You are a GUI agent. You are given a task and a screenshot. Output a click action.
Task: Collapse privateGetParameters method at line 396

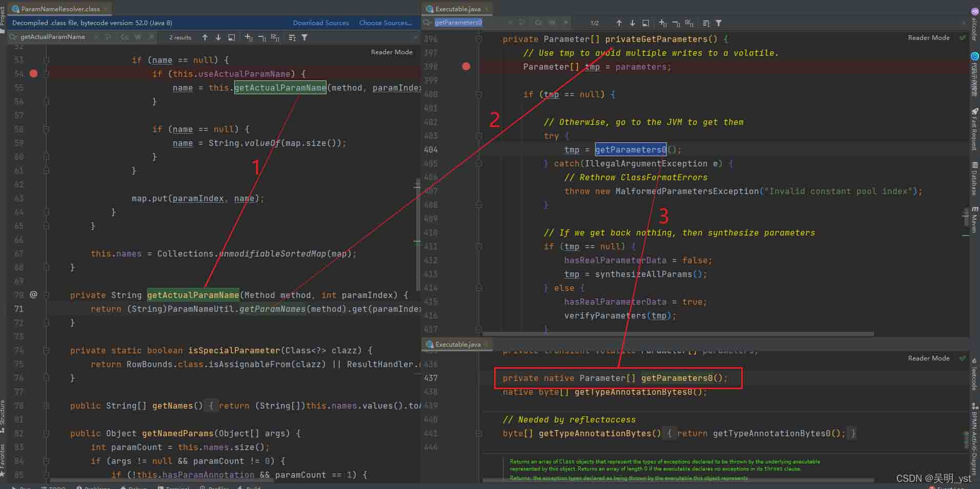click(479, 39)
